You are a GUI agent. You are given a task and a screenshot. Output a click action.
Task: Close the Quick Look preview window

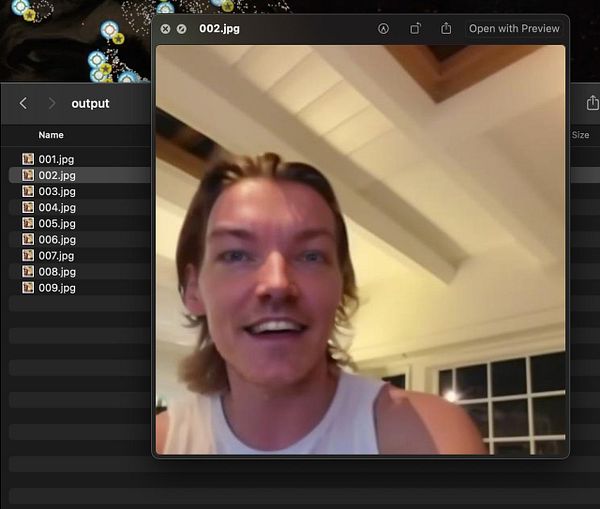pos(165,29)
